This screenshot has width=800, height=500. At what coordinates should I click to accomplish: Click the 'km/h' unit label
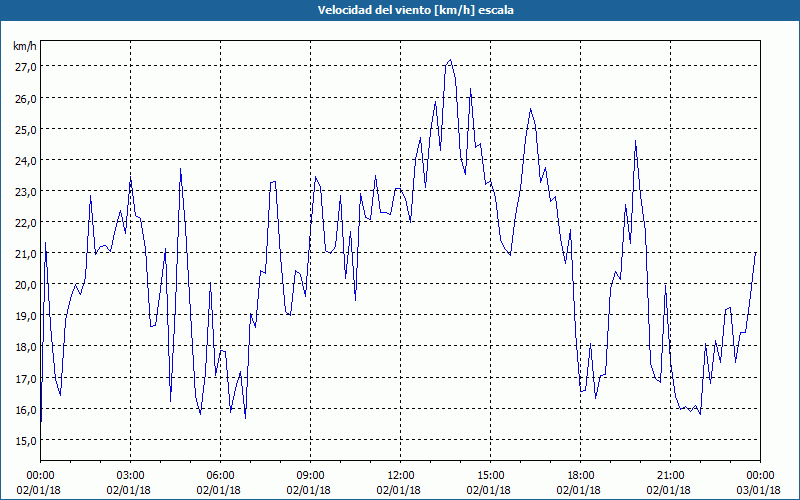(x=24, y=46)
